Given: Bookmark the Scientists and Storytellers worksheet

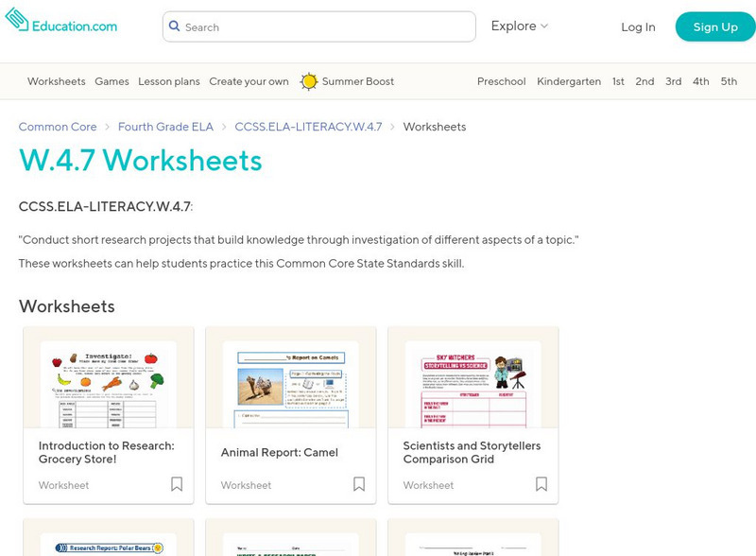Looking at the screenshot, I should [x=541, y=484].
